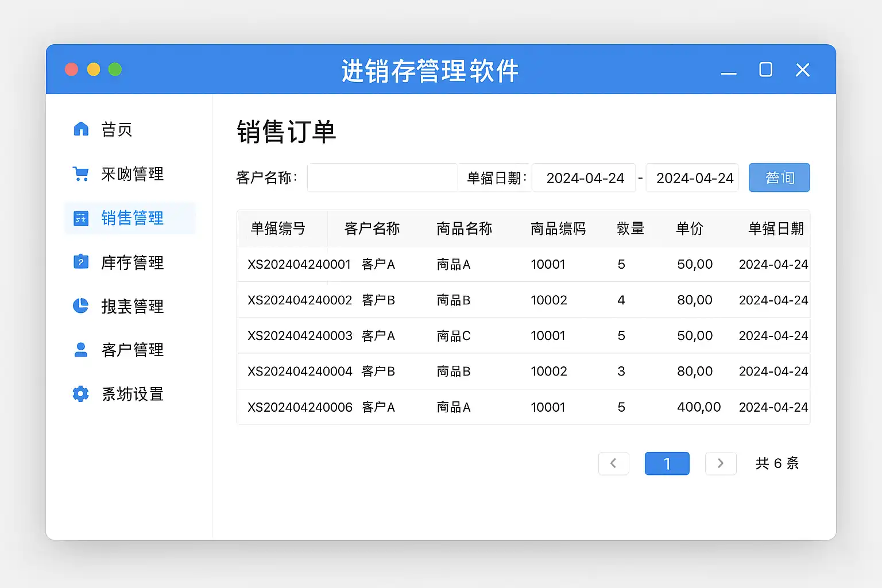Open 库存管理 menu item
Image resolution: width=882 pixels, height=588 pixels.
[132, 262]
